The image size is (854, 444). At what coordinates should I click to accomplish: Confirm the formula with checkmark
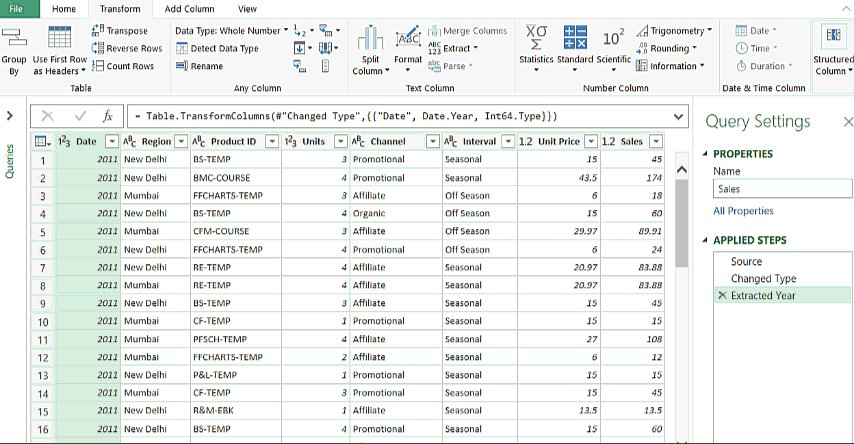[x=81, y=116]
